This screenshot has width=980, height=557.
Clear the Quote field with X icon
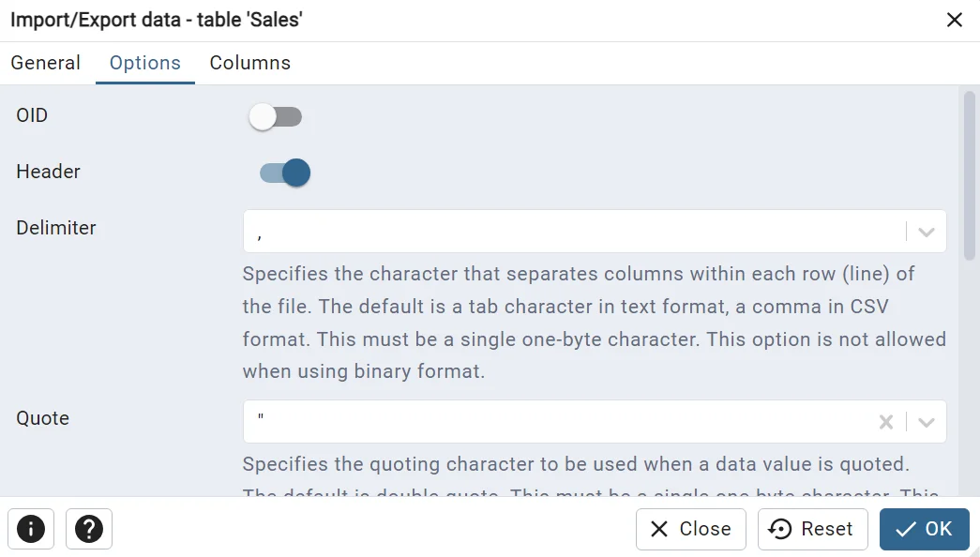pyautogui.click(x=885, y=422)
